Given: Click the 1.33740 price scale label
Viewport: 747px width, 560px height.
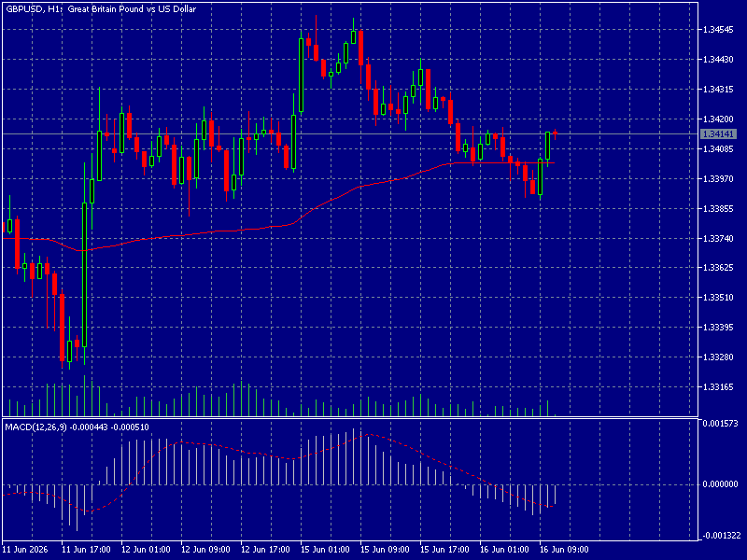Looking at the screenshot, I should click(x=718, y=239).
